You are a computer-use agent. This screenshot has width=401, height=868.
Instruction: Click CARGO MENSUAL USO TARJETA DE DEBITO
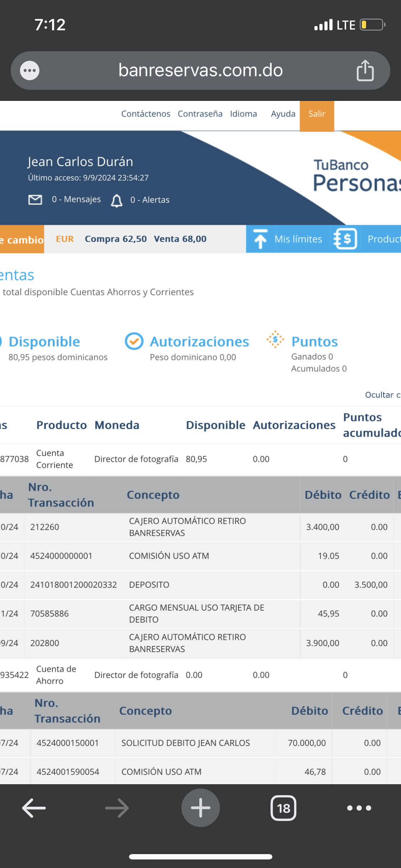[196, 614]
